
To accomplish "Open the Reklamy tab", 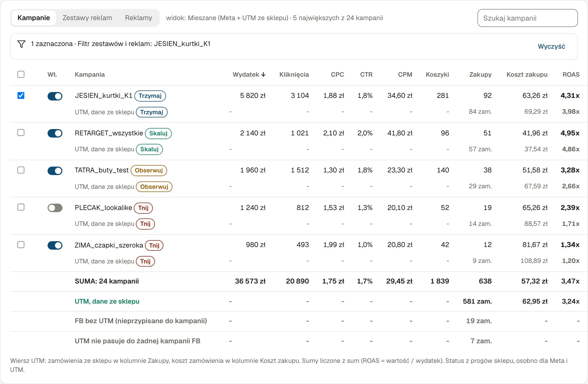I will point(139,18).
